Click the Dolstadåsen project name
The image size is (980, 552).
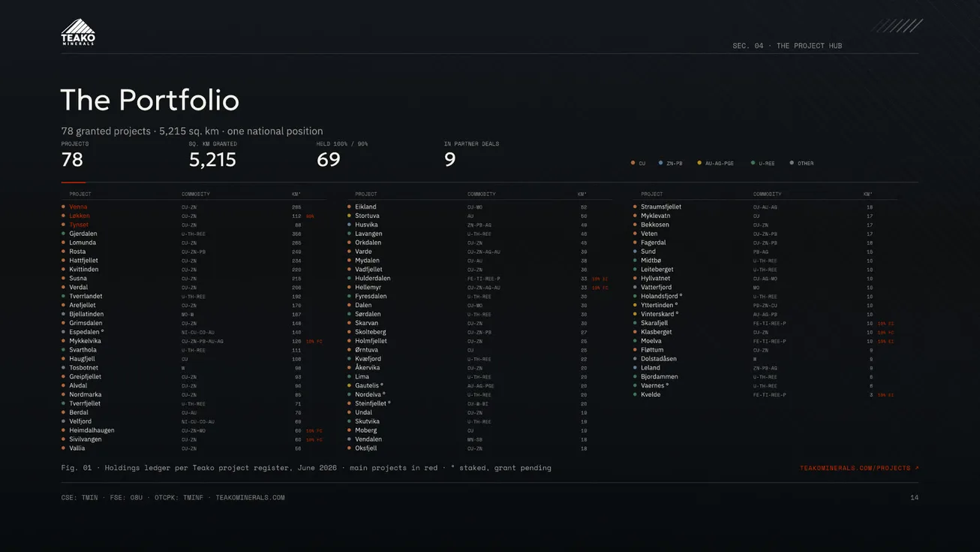659,359
